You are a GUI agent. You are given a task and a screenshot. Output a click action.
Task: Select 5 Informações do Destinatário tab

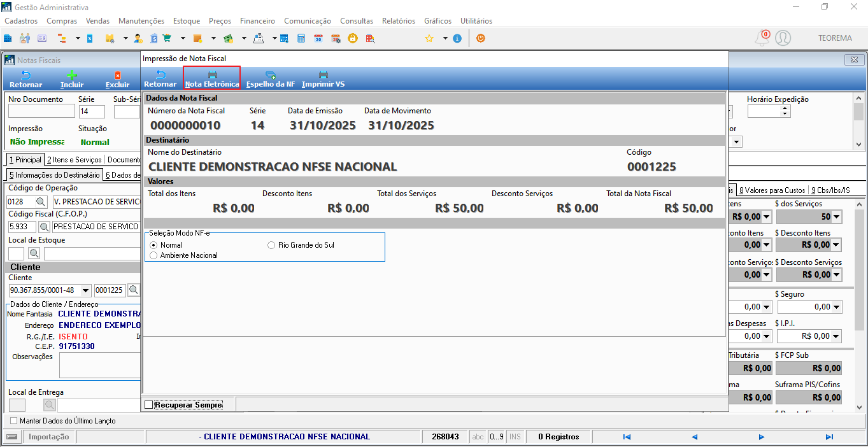tap(54, 174)
